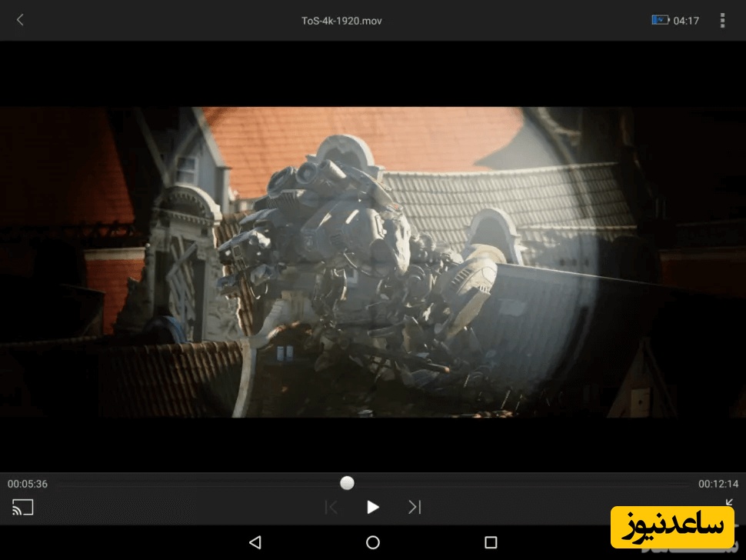
Task: Click the battery status icon
Action: point(660,21)
